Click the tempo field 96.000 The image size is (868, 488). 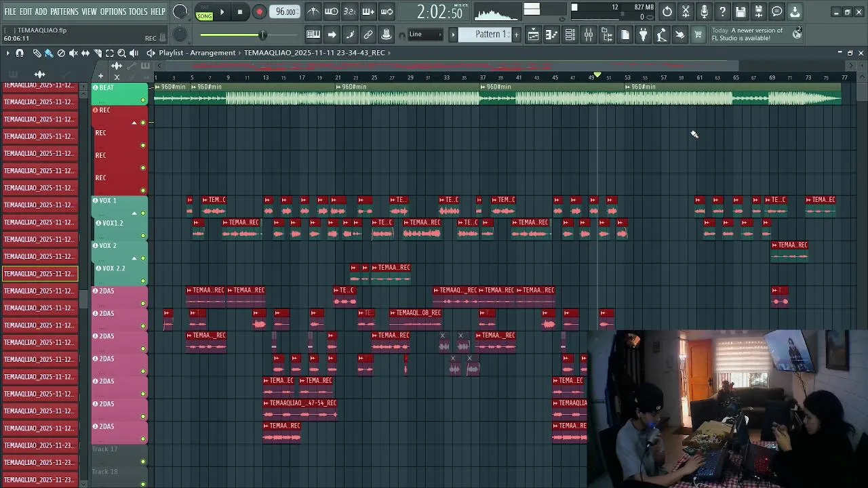pyautogui.click(x=285, y=12)
